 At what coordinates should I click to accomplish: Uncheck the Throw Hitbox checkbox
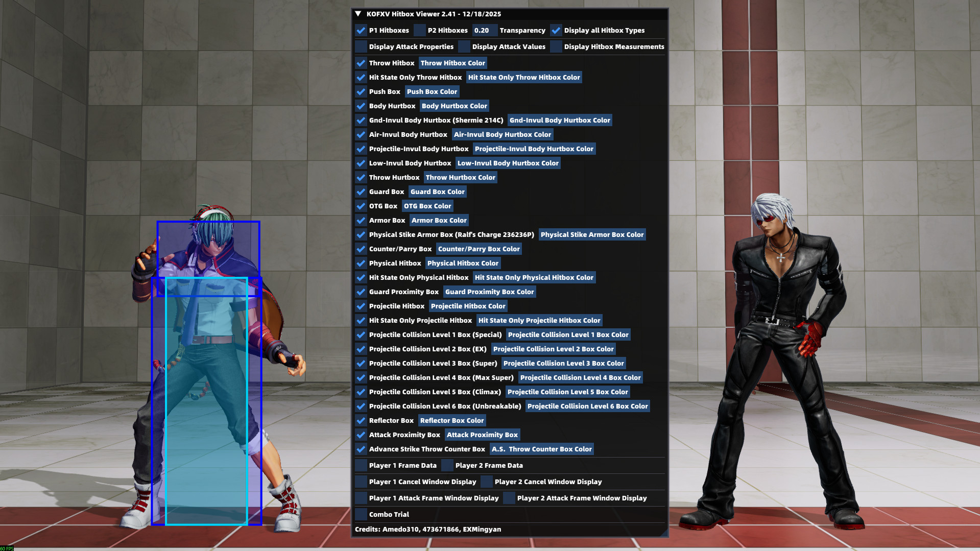361,63
